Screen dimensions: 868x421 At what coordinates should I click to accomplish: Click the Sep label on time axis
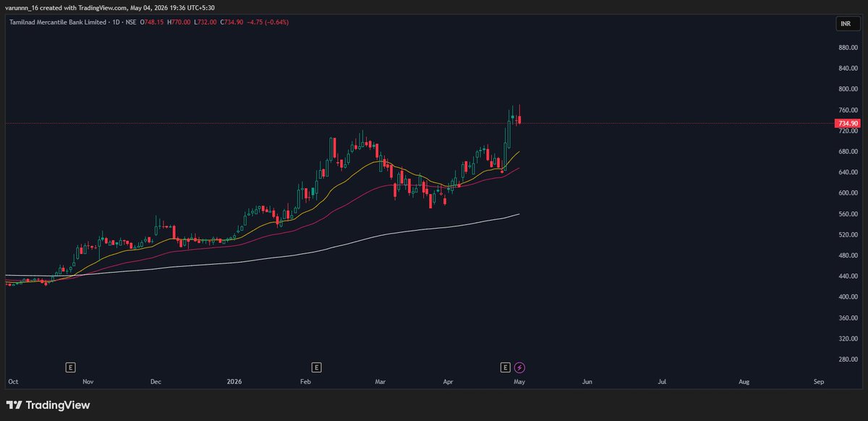(x=819, y=381)
